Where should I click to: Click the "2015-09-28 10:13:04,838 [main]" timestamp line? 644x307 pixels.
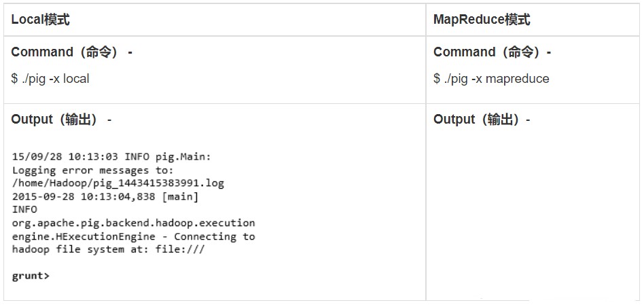[105, 197]
